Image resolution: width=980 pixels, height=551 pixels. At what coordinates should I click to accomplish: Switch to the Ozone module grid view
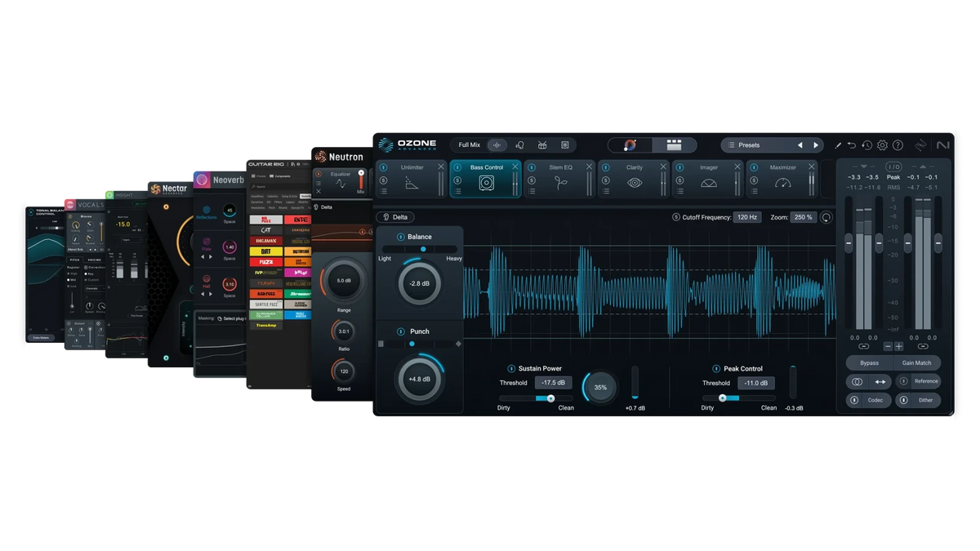(674, 145)
